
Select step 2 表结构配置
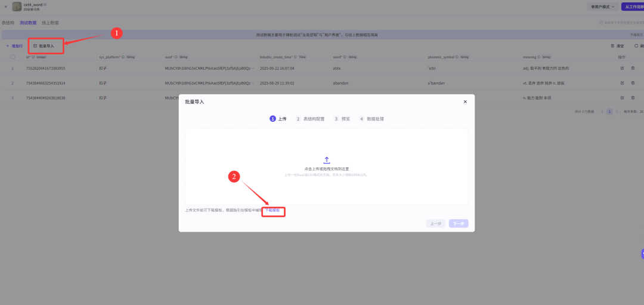tap(310, 119)
